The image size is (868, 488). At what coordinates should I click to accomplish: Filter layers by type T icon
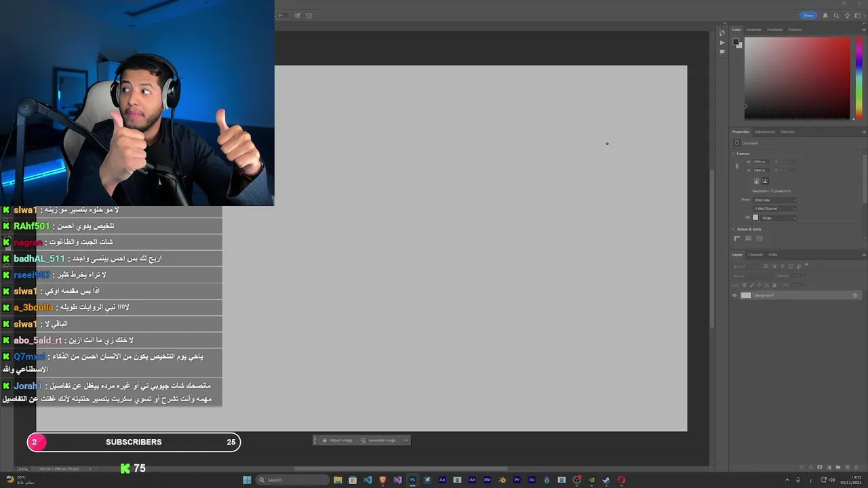click(x=783, y=266)
